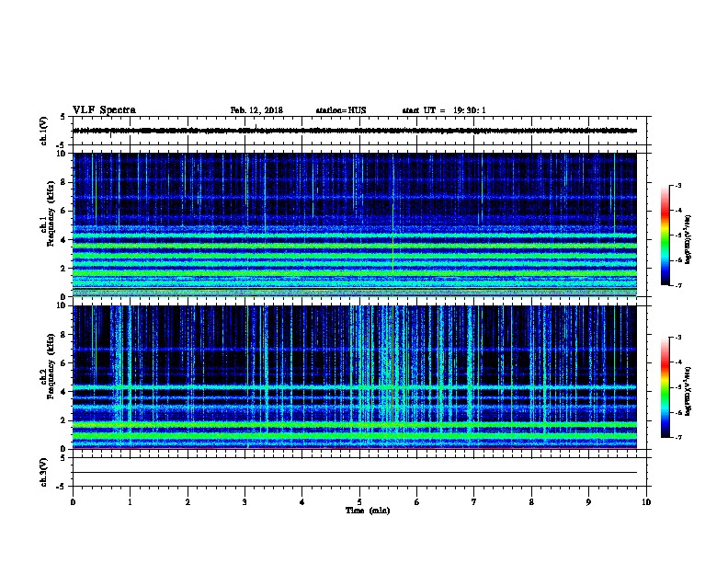The width and height of the screenshot is (728, 563).
Task: Click the 'station=HUS' header label
Action: tap(341, 110)
